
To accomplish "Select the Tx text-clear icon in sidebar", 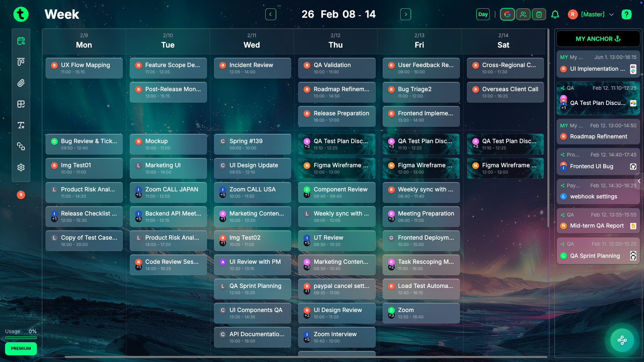I will 21,125.
